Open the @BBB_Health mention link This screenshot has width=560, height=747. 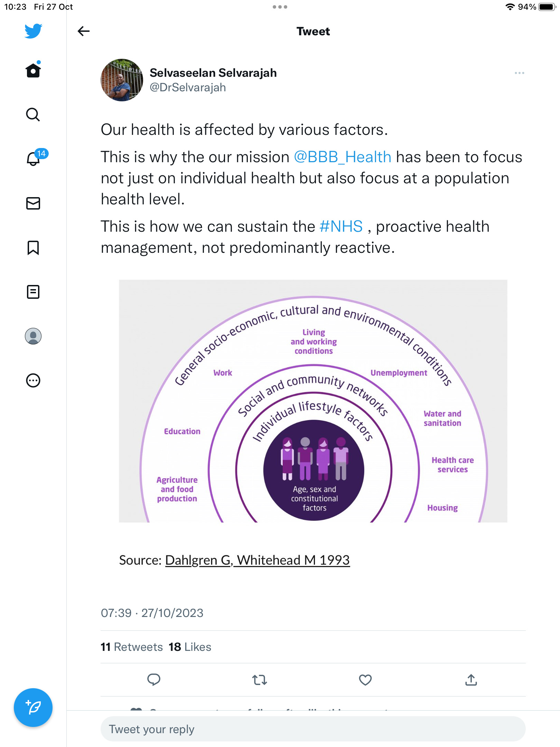tap(343, 157)
